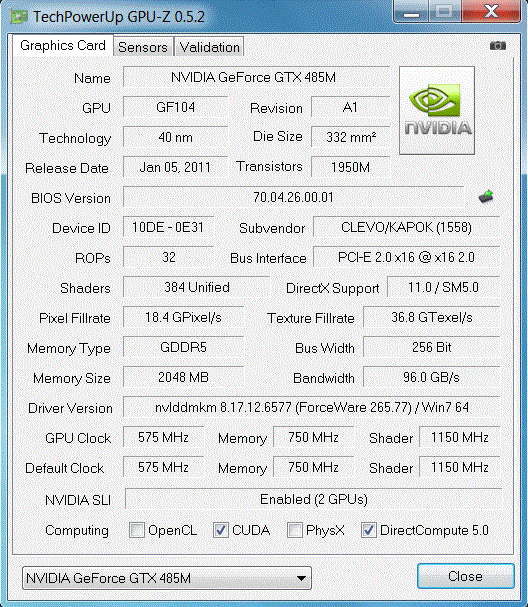Toggle the PhysX checkbox
528x607 pixels.
[x=295, y=530]
